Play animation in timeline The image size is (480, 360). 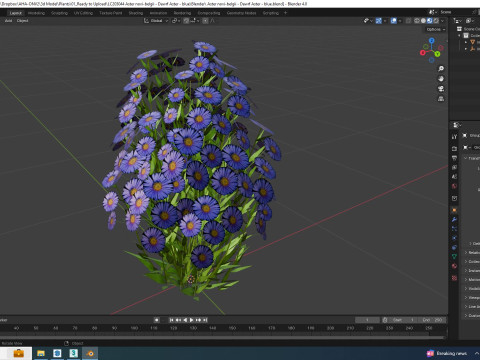pyautogui.click(x=192, y=320)
